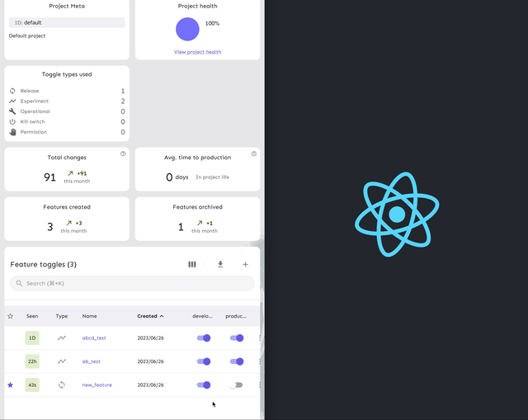This screenshot has width=528, height=420.
Task: Enable new_feature in production environment
Action: (x=236, y=385)
